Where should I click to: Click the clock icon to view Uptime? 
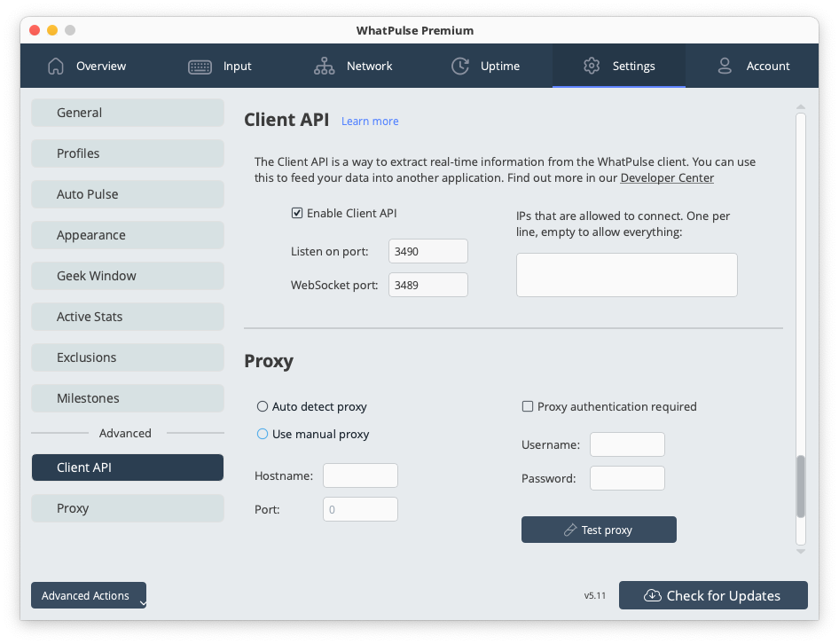click(x=460, y=66)
